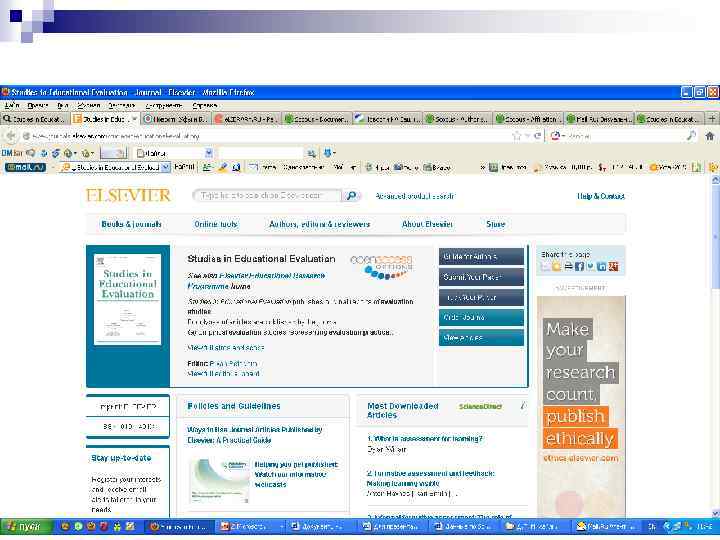This screenshot has width=720, height=540.
Task: Click Track Your Paper button
Action: coord(481,297)
